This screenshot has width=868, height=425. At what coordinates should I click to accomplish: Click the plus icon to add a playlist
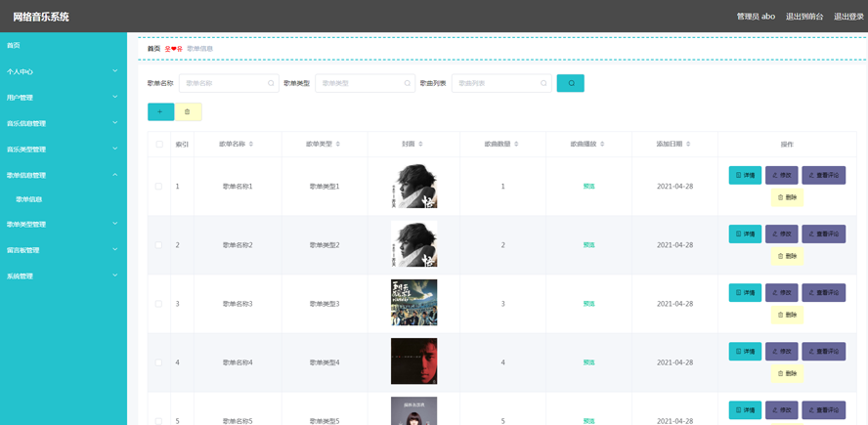point(160,111)
